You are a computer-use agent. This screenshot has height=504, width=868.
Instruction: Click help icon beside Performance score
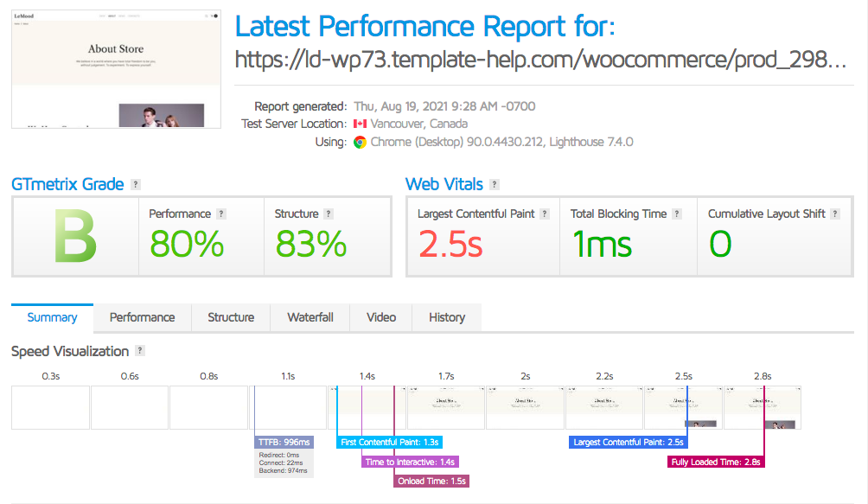[x=221, y=214]
